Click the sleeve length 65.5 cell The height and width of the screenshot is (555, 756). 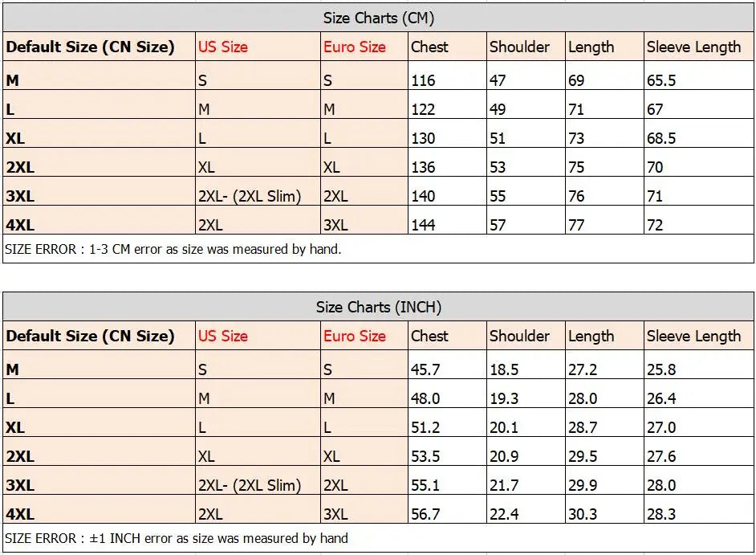coord(661,80)
